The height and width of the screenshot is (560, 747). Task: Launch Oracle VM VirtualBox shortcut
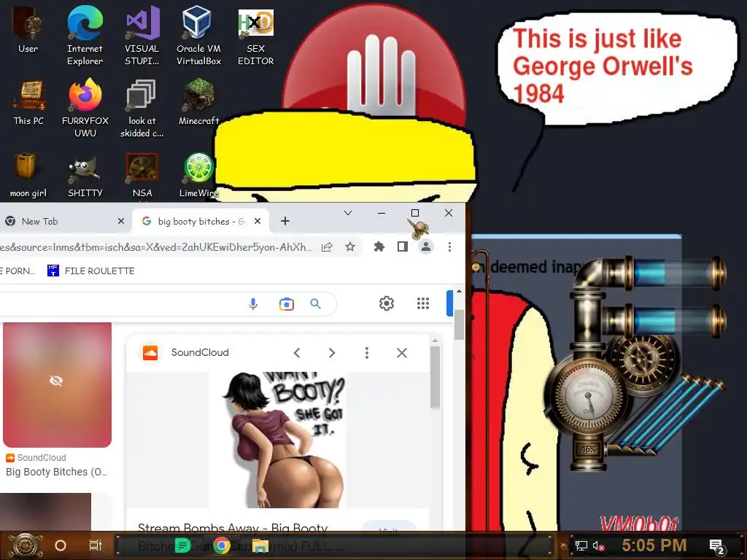pos(198,36)
